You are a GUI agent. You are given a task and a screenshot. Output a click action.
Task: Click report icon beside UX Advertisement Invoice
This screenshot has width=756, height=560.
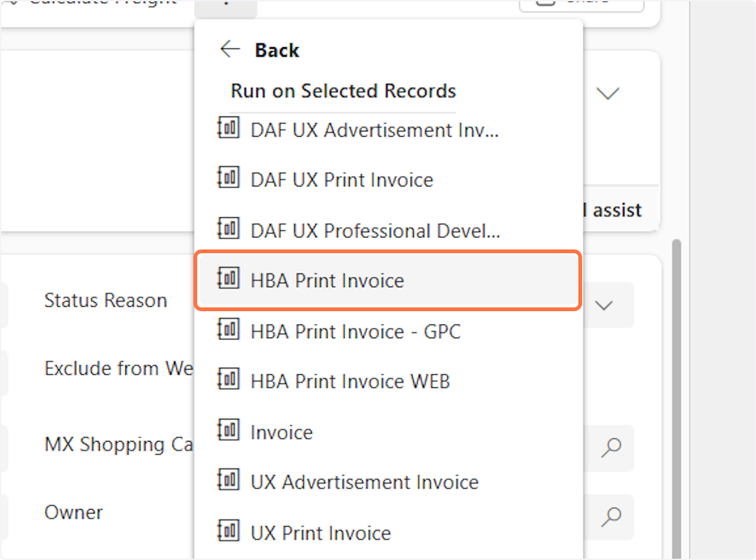(x=228, y=481)
